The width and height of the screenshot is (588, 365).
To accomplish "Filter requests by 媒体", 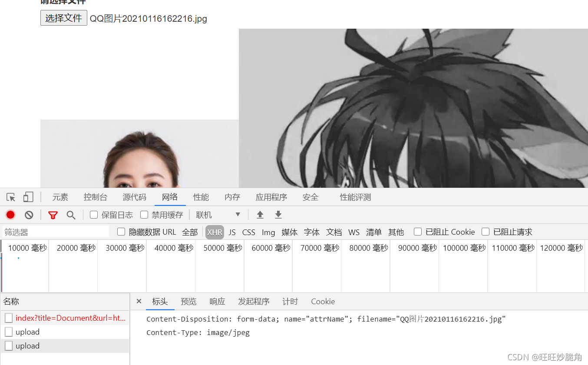I will coord(290,232).
